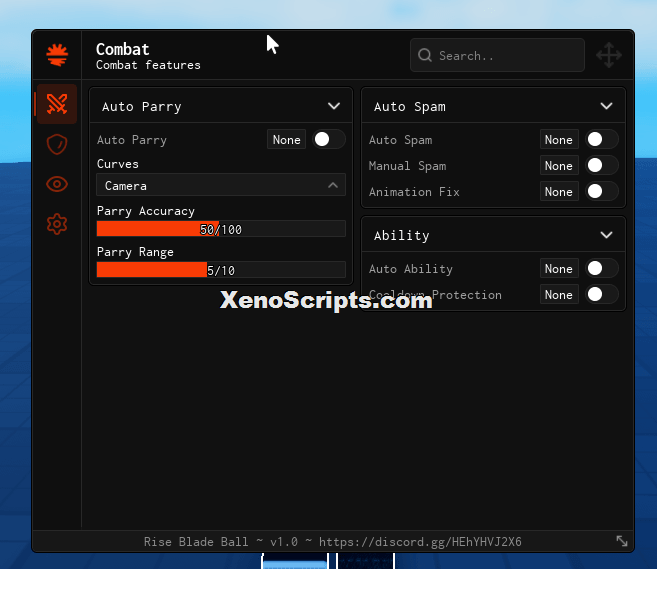Click the search magnifier icon

[x=425, y=55]
